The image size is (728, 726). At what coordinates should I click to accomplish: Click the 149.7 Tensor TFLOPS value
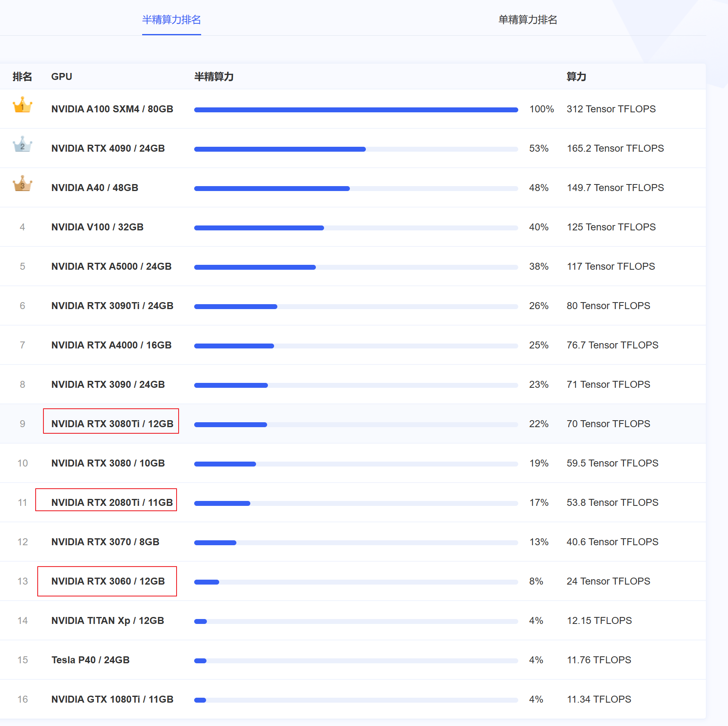pos(615,188)
